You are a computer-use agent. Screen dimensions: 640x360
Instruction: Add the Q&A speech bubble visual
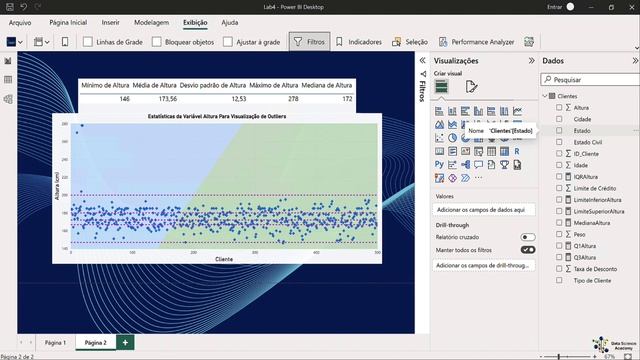pyautogui.click(x=478, y=164)
